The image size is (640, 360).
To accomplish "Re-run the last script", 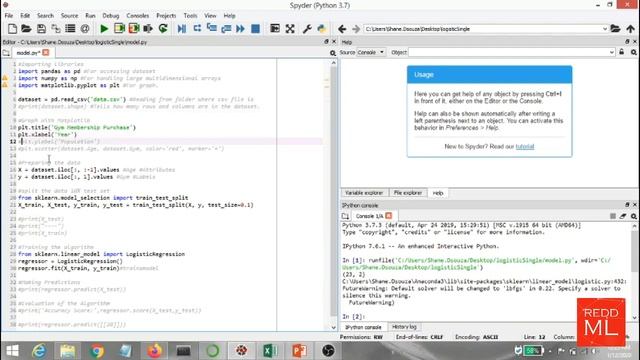I will [x=163, y=29].
